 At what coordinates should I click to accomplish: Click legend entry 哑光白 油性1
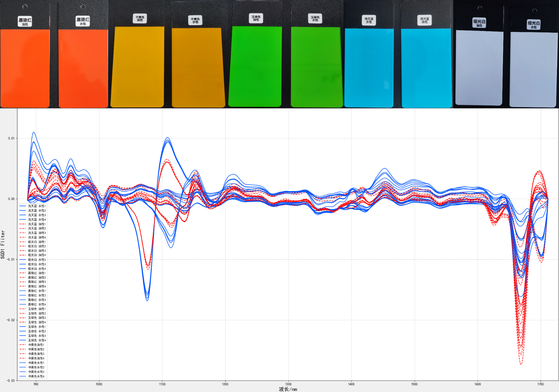click(x=37, y=242)
